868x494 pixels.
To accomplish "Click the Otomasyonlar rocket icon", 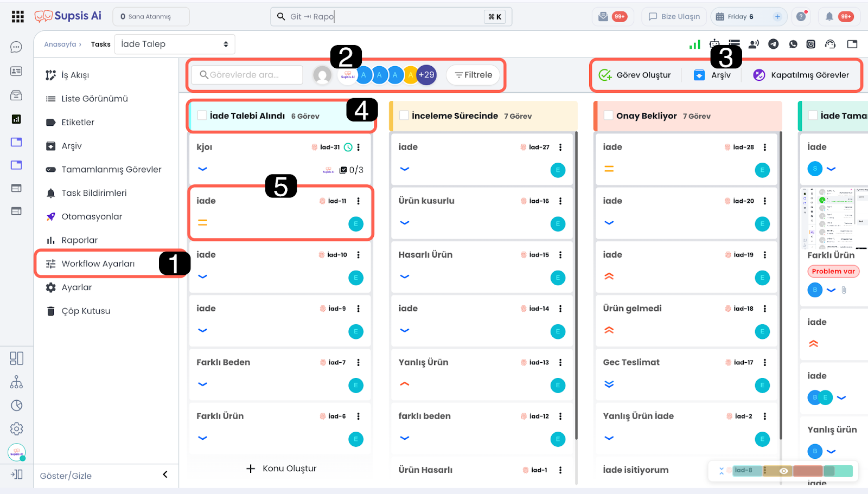I will click(x=50, y=217).
